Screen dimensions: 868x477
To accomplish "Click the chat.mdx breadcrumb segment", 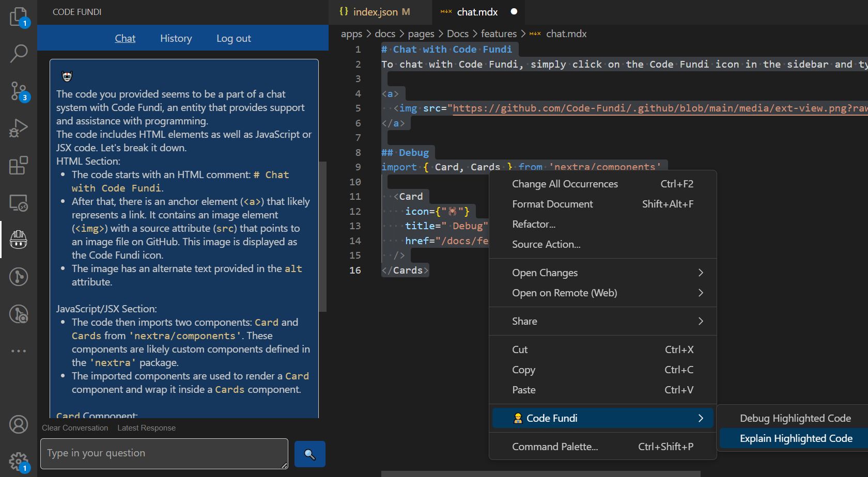I will point(566,34).
